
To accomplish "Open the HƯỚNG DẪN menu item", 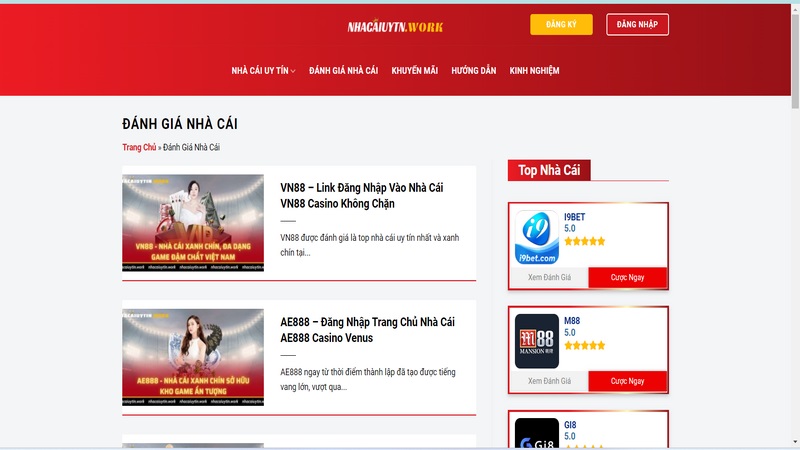I will pos(473,70).
